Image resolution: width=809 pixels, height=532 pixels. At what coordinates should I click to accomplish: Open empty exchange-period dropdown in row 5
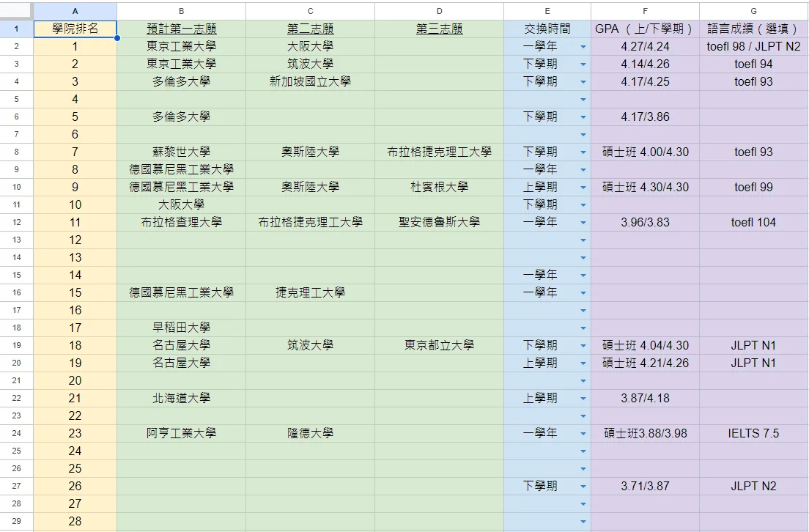point(583,99)
